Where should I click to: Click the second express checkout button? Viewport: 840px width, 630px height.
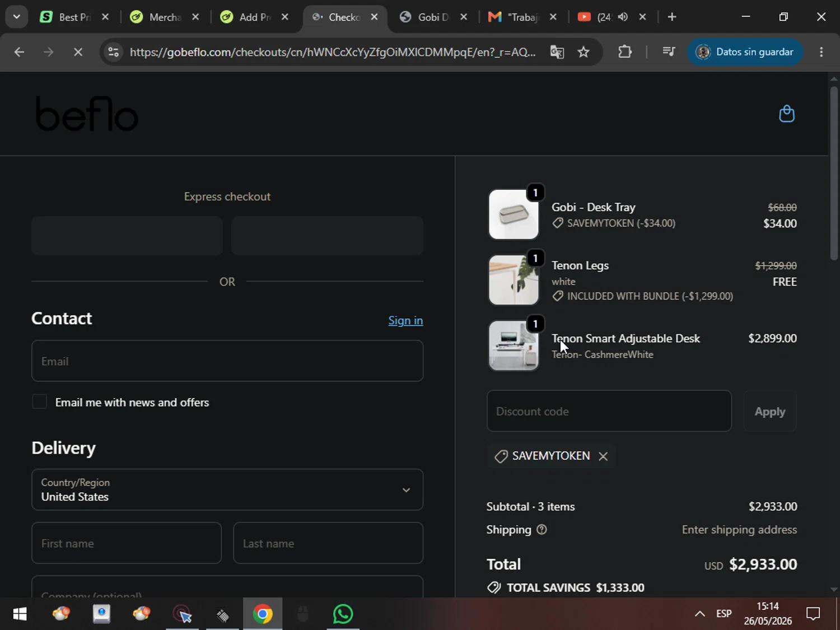point(328,236)
